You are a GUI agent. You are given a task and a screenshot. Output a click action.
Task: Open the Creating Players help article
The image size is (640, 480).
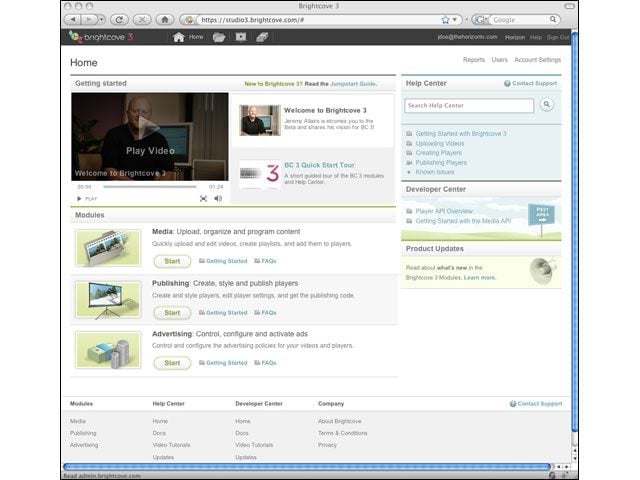coord(438,153)
